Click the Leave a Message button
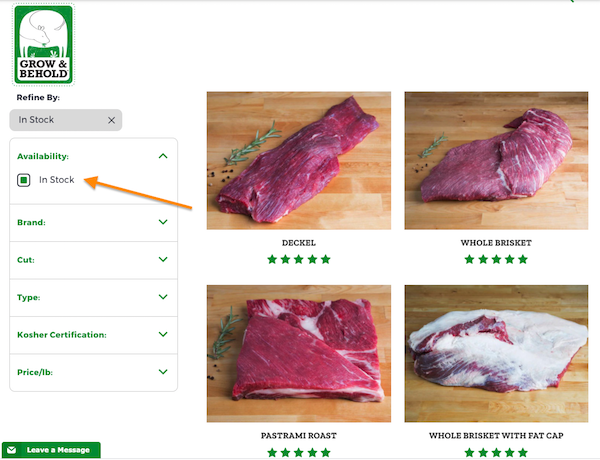Viewport: 600px width, 460px height. pos(51,450)
